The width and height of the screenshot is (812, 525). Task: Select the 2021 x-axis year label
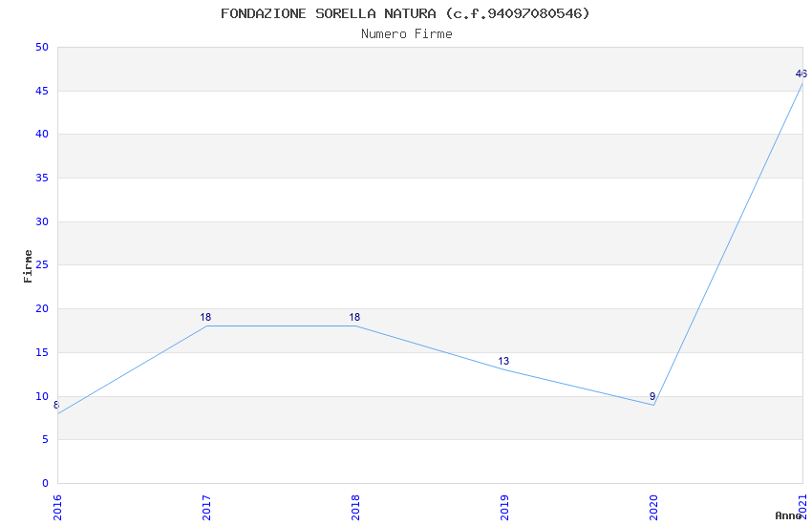[802, 507]
